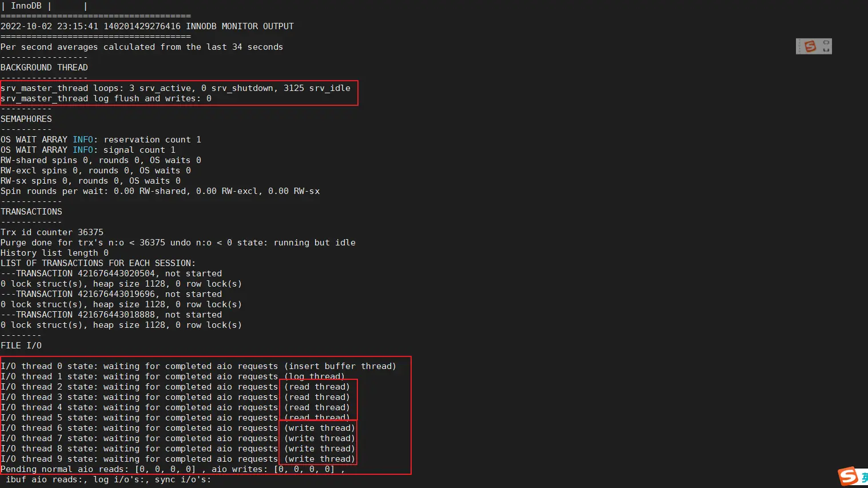Screen dimensions: 868x488
Task: Click the '0 lock struct(s)' line under transaction 421676443018888
Action: tap(121, 325)
